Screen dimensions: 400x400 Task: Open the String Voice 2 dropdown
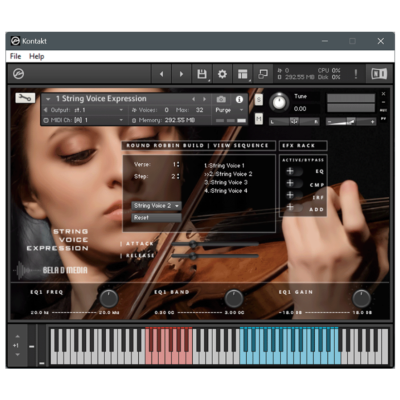point(156,206)
